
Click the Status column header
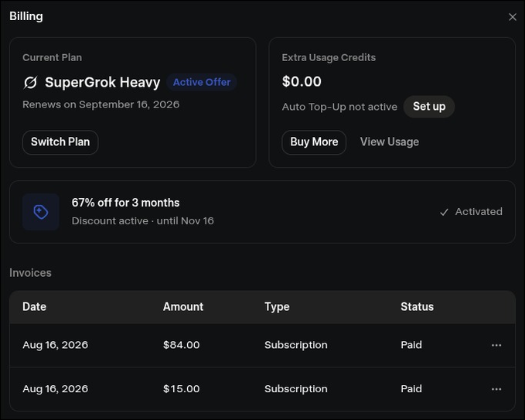pos(418,307)
